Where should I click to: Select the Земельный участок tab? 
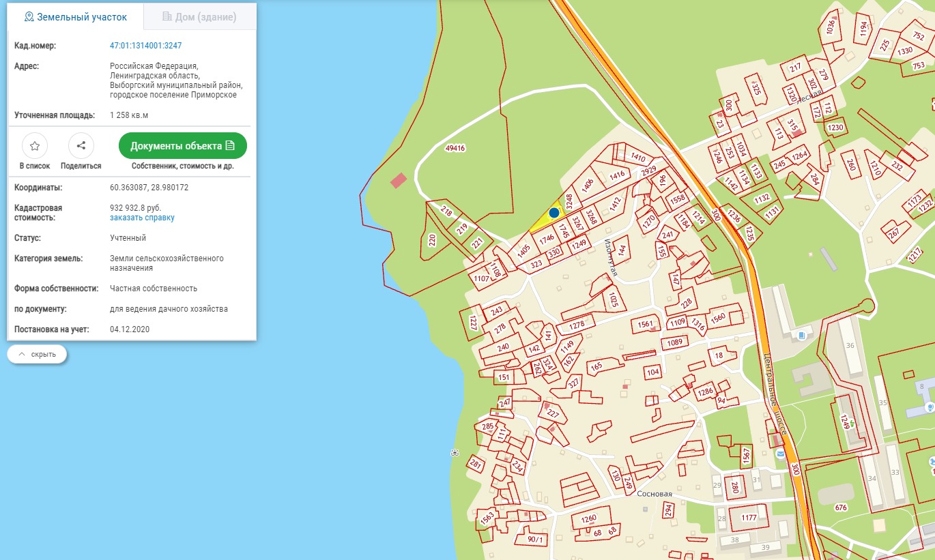pos(76,17)
